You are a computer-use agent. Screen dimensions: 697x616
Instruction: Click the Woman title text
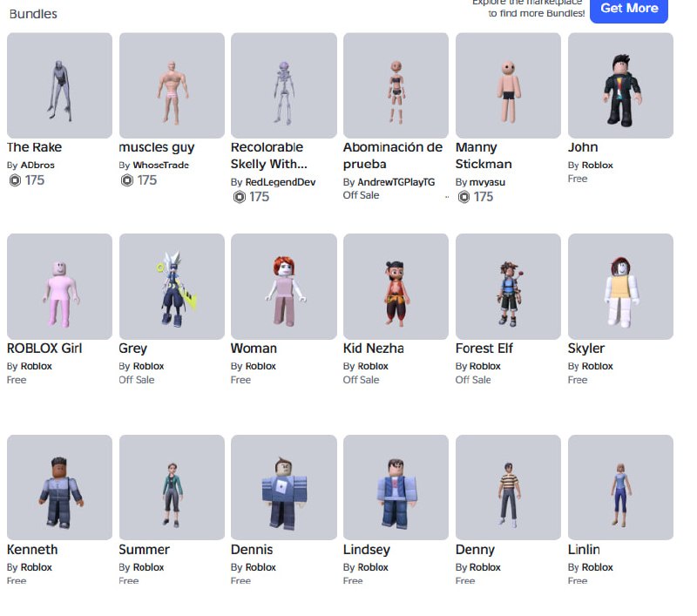(254, 349)
